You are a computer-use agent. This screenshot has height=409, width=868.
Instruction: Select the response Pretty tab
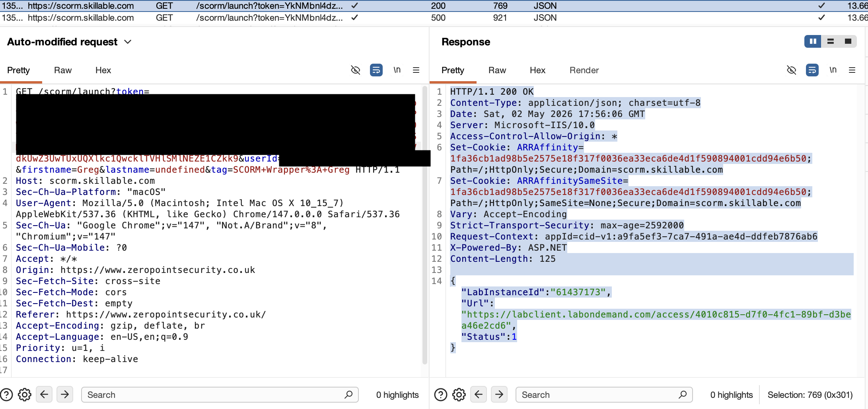tap(453, 70)
